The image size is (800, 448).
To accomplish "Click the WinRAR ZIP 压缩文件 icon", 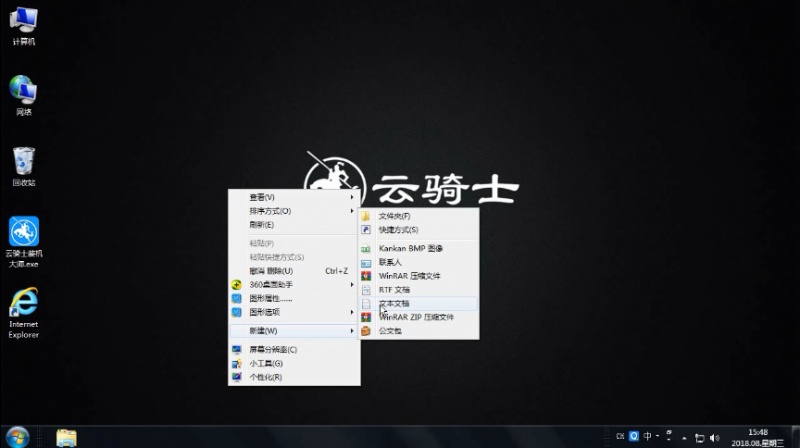I will click(366, 317).
